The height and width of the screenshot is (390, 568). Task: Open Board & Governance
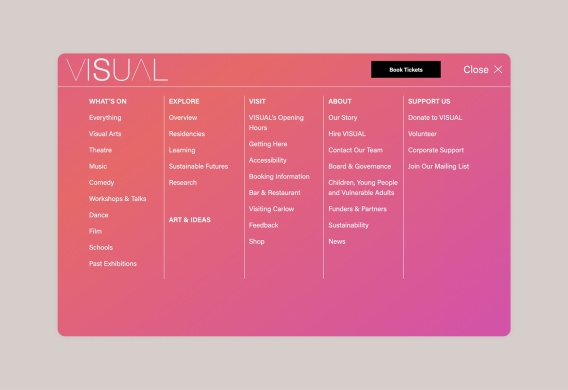tap(360, 167)
